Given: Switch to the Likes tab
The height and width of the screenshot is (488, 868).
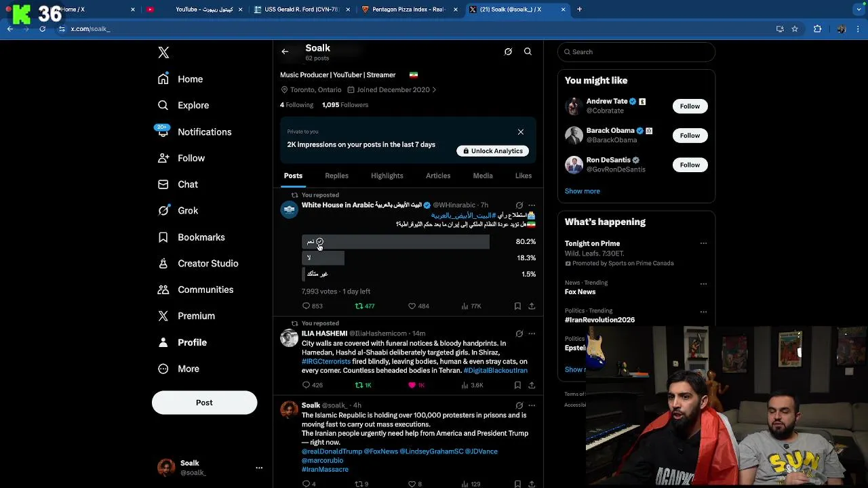Looking at the screenshot, I should tap(524, 176).
